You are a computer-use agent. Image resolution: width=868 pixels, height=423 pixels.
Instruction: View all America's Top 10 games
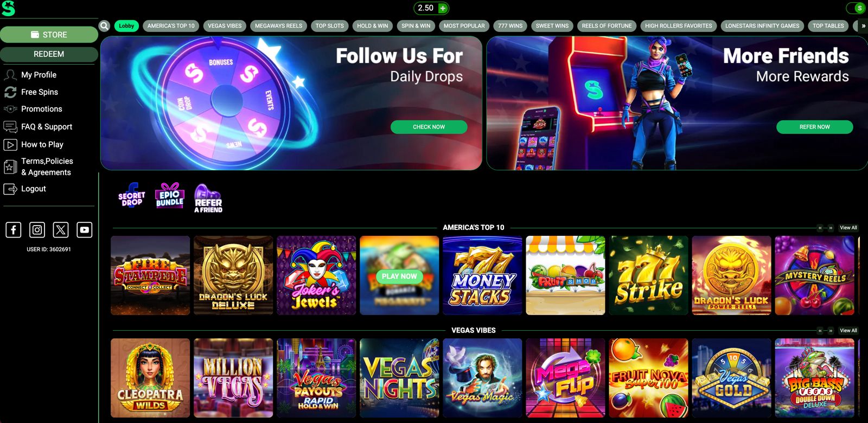click(848, 228)
